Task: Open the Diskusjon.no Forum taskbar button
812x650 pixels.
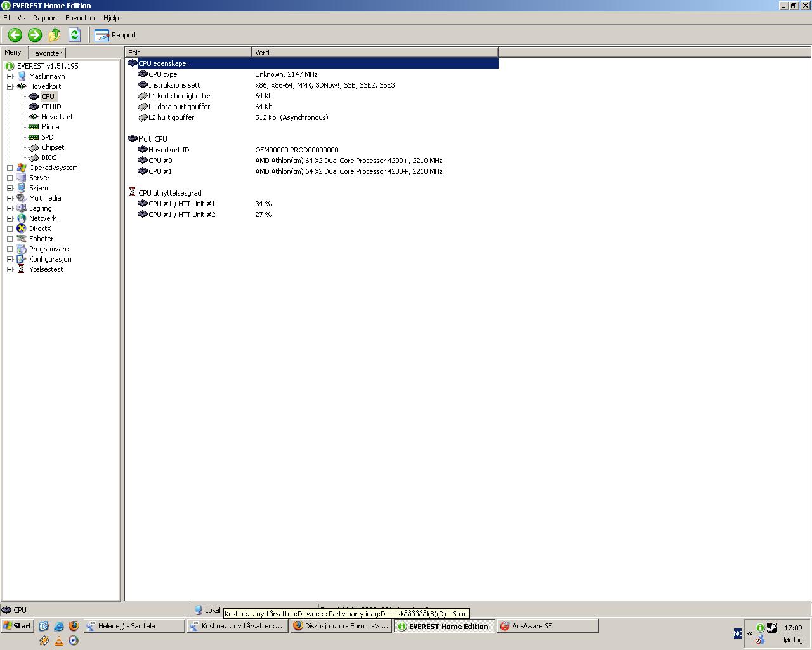Action: (x=341, y=626)
